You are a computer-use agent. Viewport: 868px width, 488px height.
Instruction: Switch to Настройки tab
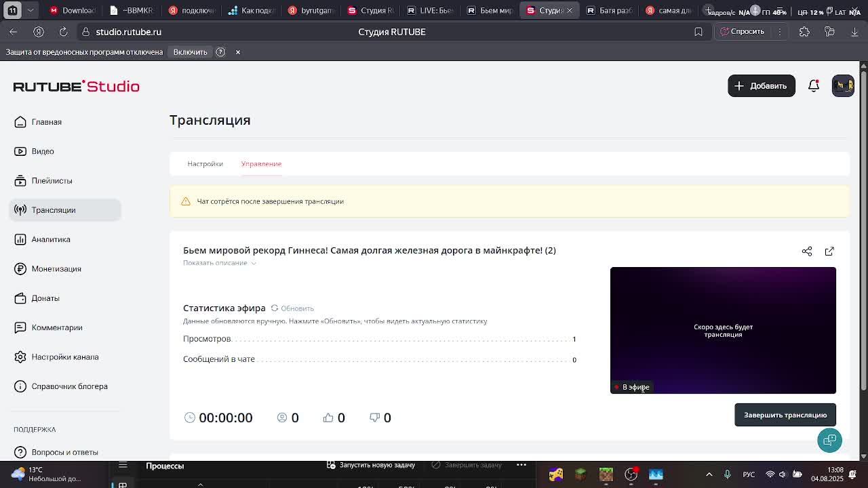205,163
